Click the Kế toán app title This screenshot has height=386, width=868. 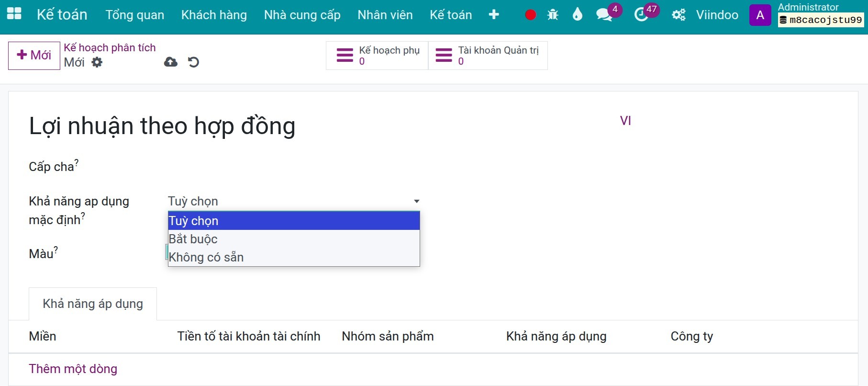click(62, 14)
